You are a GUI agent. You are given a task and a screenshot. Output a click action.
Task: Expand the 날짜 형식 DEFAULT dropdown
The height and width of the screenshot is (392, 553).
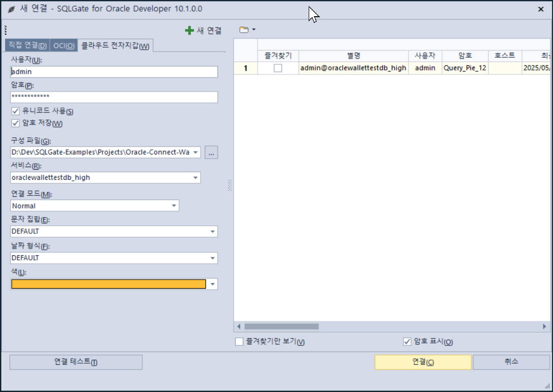(x=213, y=258)
